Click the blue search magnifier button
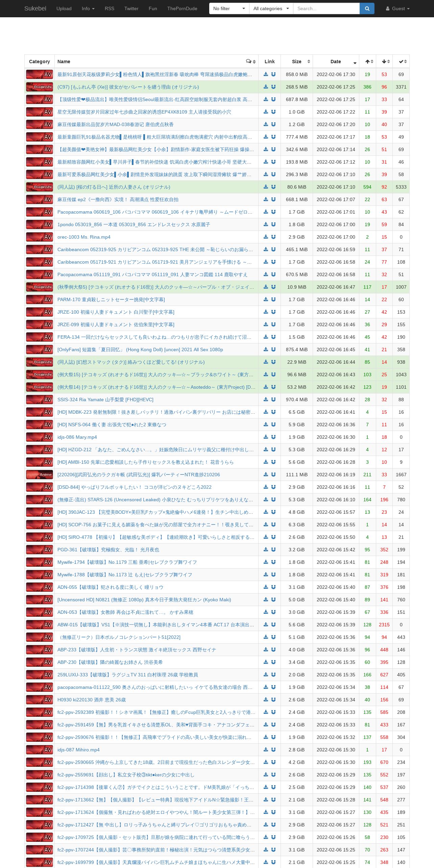The height and width of the screenshot is (868, 434). pyautogui.click(x=367, y=8)
